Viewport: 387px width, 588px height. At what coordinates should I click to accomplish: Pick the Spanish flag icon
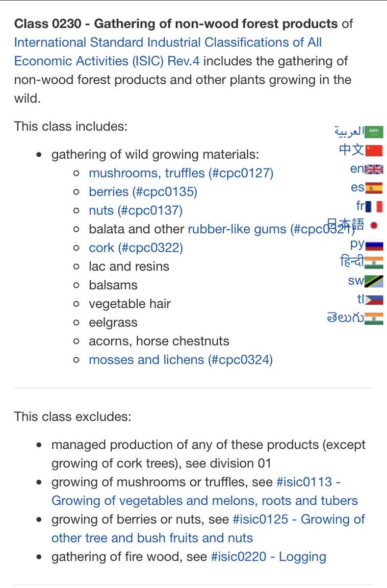point(374,188)
